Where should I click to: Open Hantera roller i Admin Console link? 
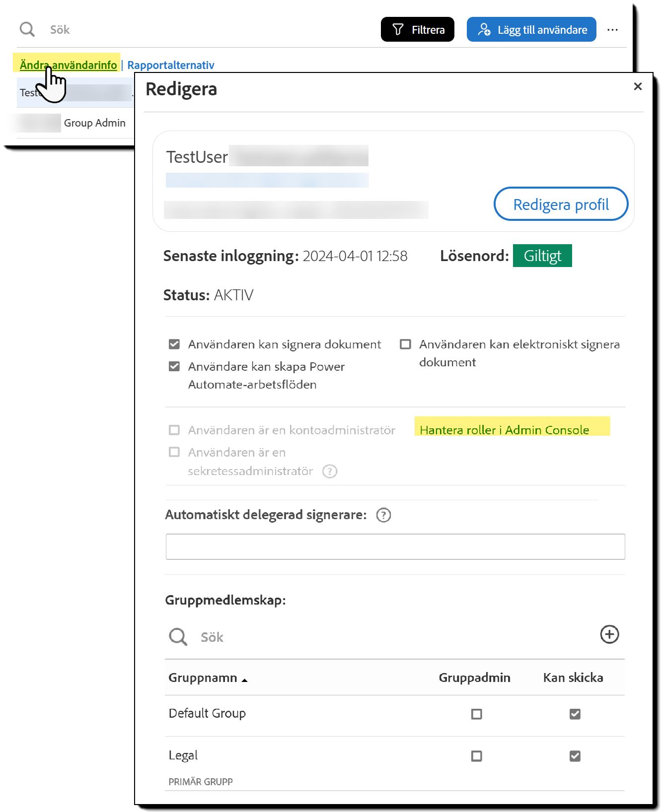pyautogui.click(x=504, y=430)
